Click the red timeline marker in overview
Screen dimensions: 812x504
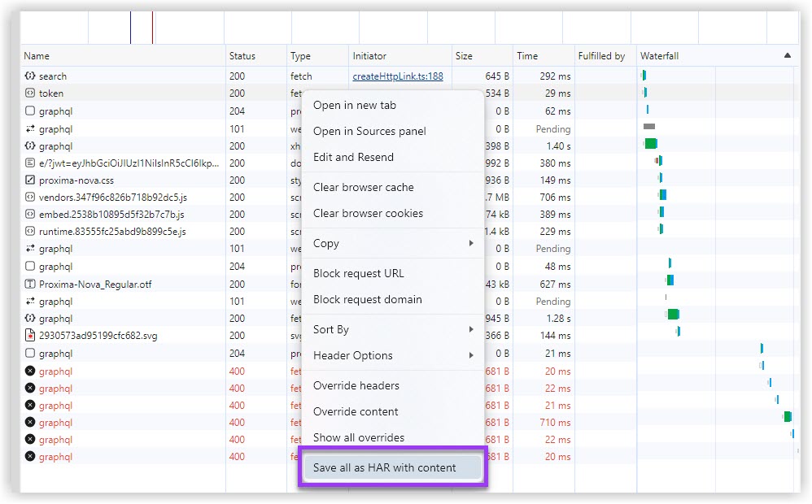[152, 28]
